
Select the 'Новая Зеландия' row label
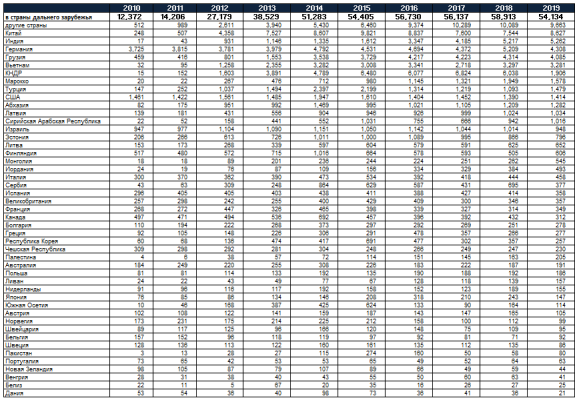(x=29, y=369)
